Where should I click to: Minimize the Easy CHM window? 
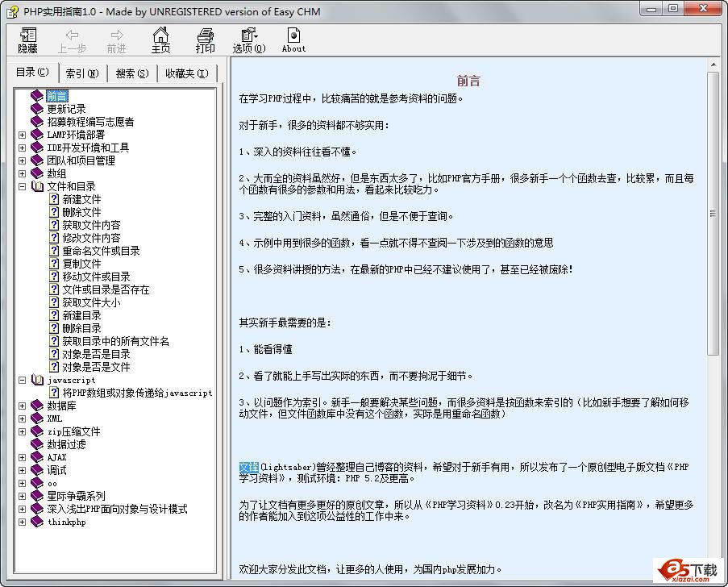point(651,9)
